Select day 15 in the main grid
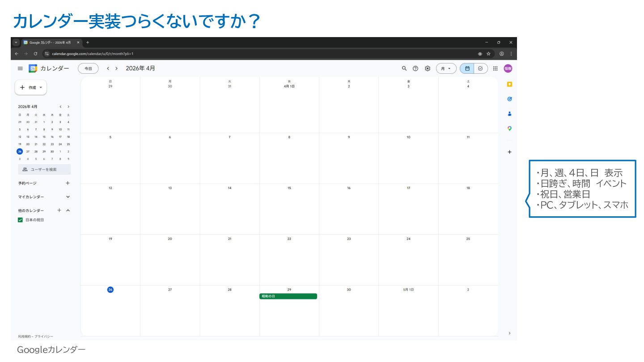This screenshot has height=362, width=644. pos(289,188)
